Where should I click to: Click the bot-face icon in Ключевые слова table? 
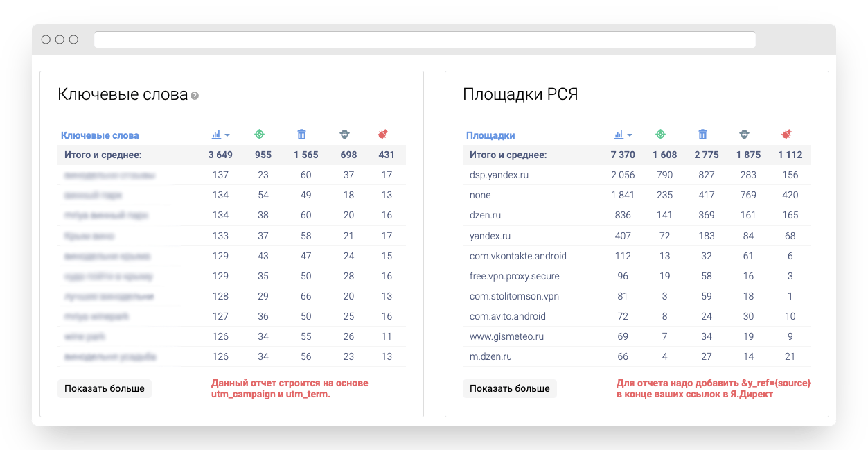click(344, 135)
